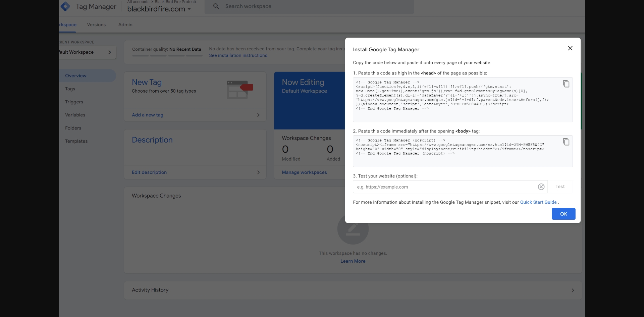Viewport: 644px width, 317px height.
Task: Click the search magnifier icon
Action: [x=216, y=6]
